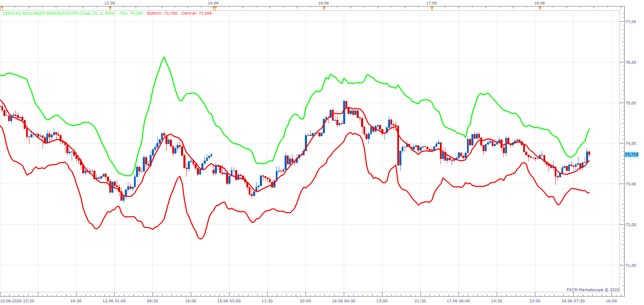Image resolution: width=644 pixels, height=305 pixels.
Task: Click the 10.06.2020 23:30 time axis label
Action: point(17,301)
